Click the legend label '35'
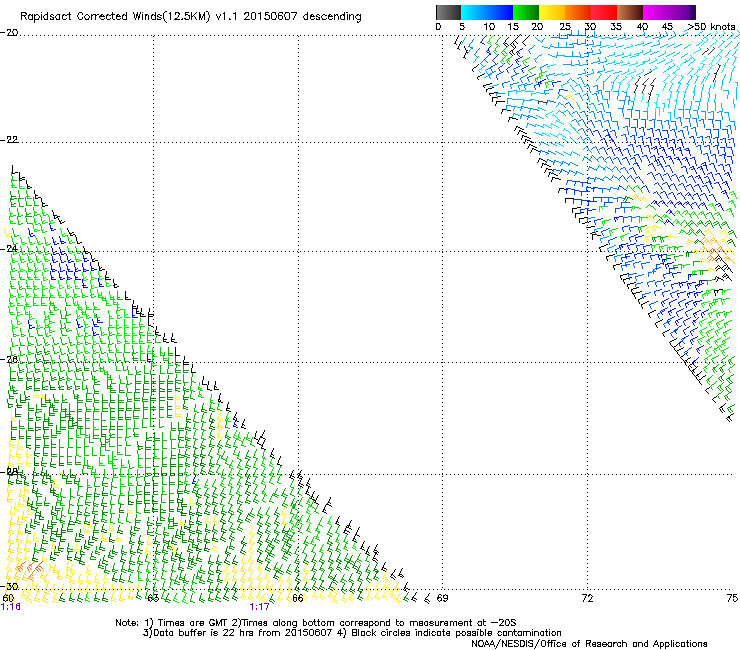Screen dimensions: 740x650 click(616, 27)
